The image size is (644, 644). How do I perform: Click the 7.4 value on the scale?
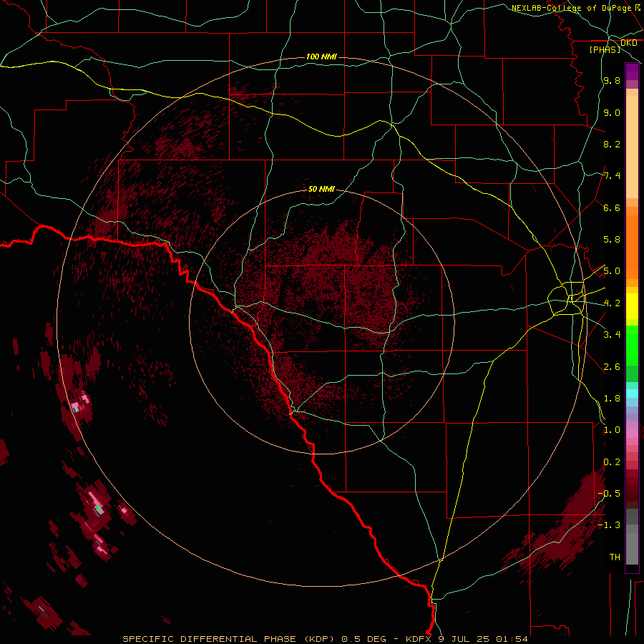tap(612, 176)
